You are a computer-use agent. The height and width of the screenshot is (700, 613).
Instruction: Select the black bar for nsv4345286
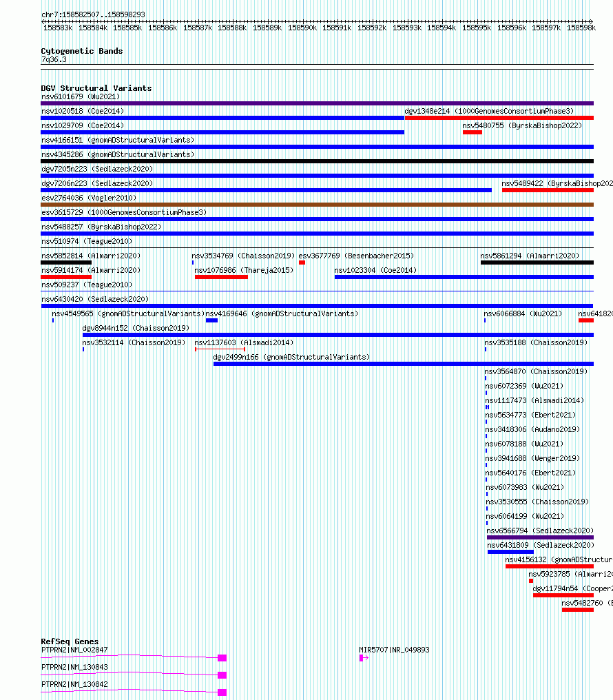click(x=317, y=161)
